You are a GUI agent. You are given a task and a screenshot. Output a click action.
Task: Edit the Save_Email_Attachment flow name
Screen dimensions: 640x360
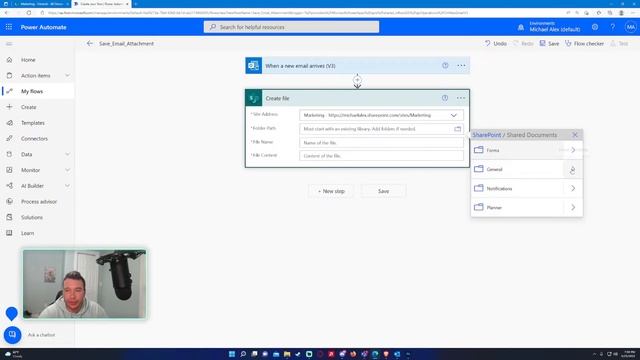pyautogui.click(x=127, y=43)
